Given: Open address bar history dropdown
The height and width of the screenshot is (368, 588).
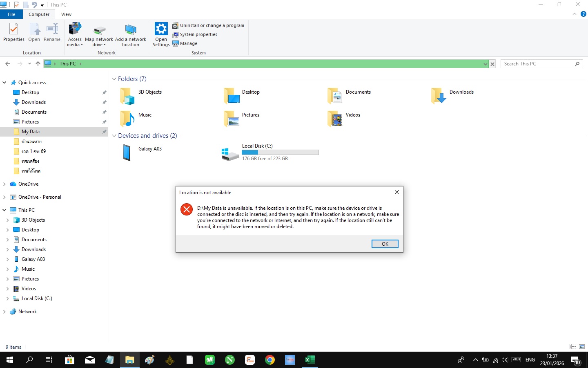Looking at the screenshot, I should (485, 64).
